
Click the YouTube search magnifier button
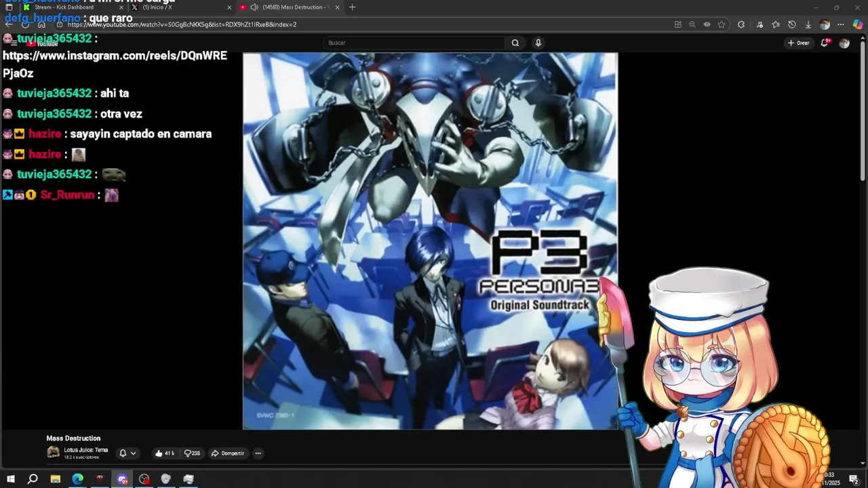tap(515, 43)
